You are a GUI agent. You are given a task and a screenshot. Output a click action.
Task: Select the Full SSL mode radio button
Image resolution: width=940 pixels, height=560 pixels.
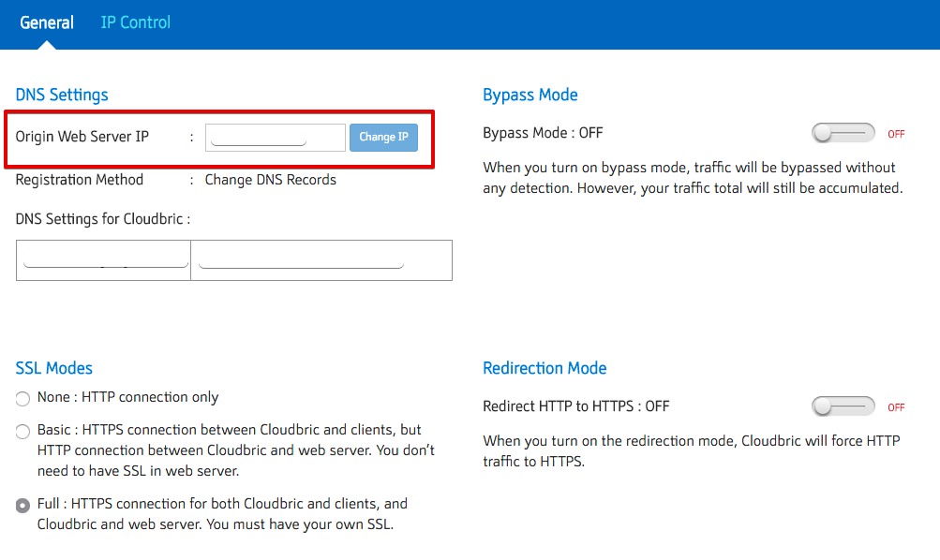click(23, 506)
